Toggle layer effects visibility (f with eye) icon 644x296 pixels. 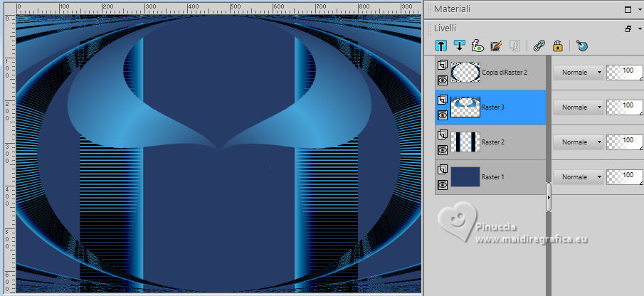tap(477, 46)
